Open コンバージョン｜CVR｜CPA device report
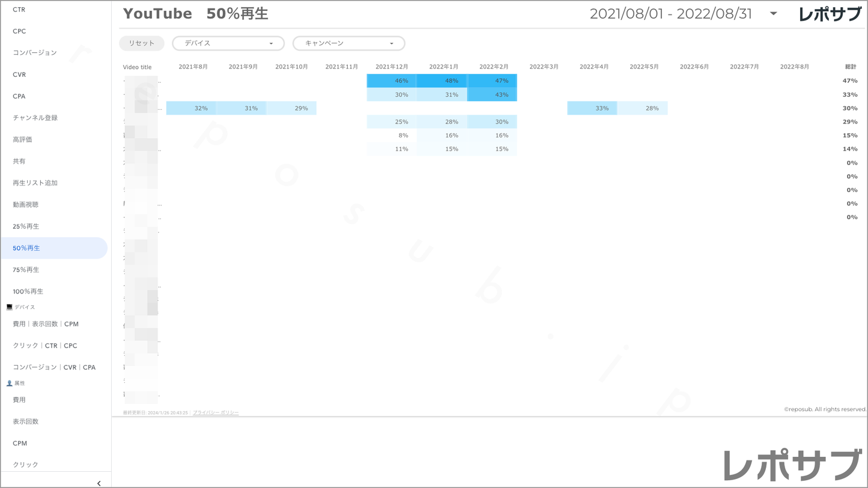 pos(54,367)
